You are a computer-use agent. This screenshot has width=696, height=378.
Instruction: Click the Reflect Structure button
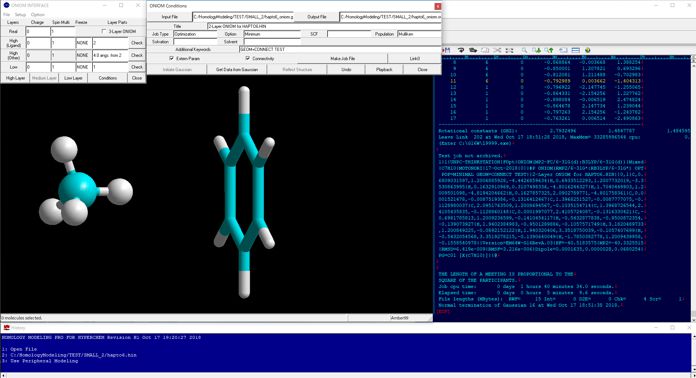click(297, 70)
